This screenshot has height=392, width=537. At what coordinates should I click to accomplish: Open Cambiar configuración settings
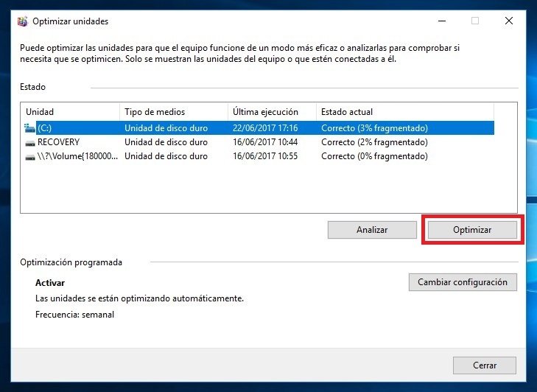(x=463, y=282)
